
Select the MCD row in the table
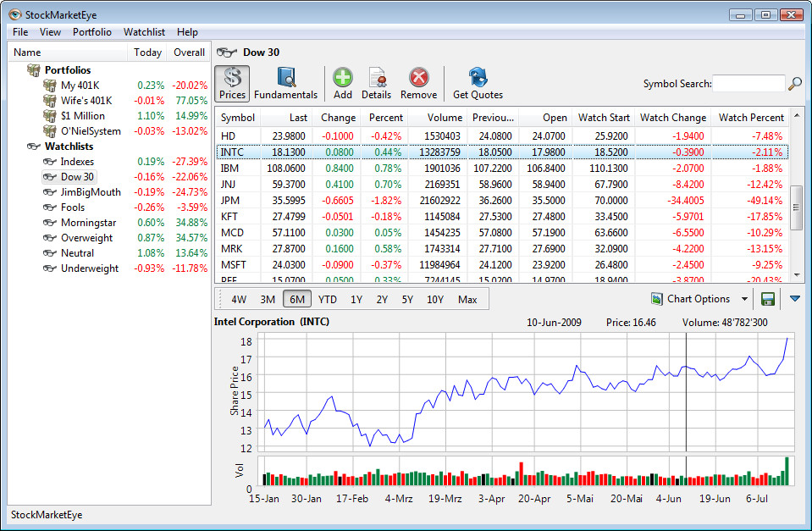(x=502, y=233)
